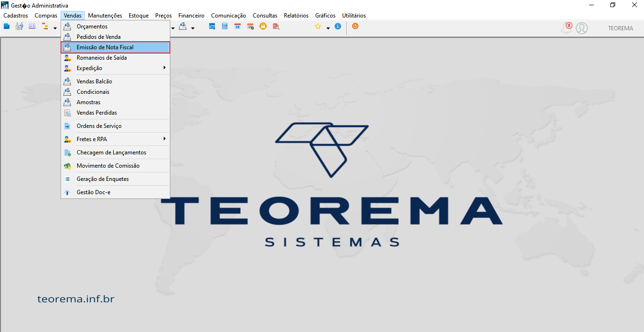Viewport: 644px width, 332px height.
Task: Click the blue spreadsheet grid toolbar icon
Action: click(212, 27)
